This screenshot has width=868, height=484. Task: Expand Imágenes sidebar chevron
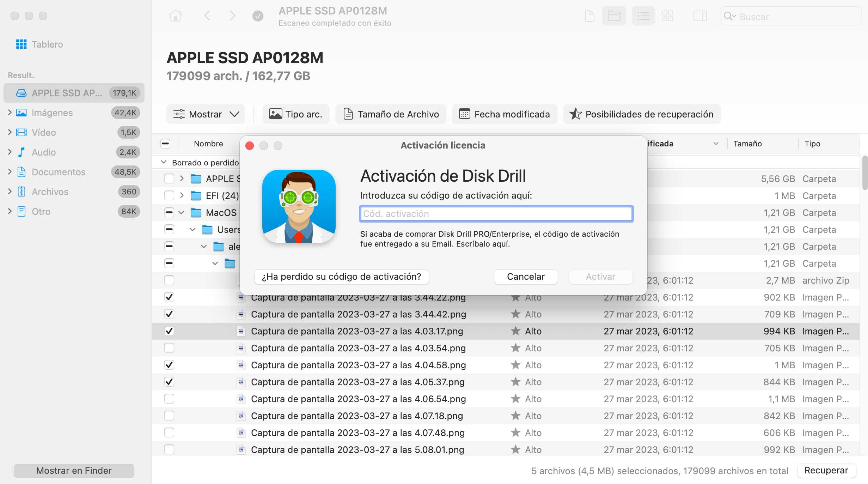pos(10,113)
